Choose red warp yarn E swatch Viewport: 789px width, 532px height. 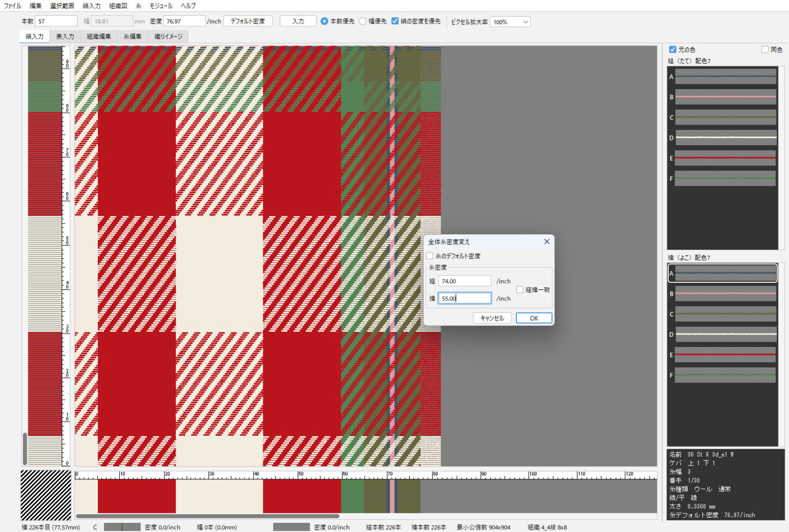725,158
